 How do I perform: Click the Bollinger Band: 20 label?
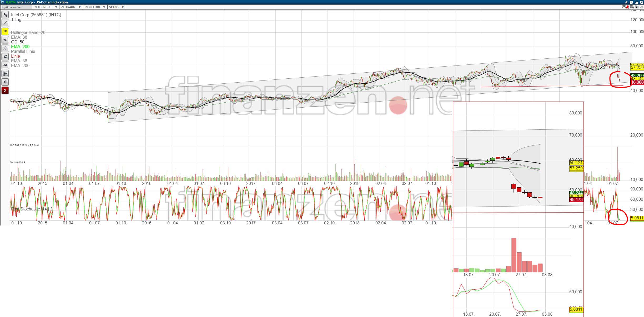pyautogui.click(x=28, y=32)
